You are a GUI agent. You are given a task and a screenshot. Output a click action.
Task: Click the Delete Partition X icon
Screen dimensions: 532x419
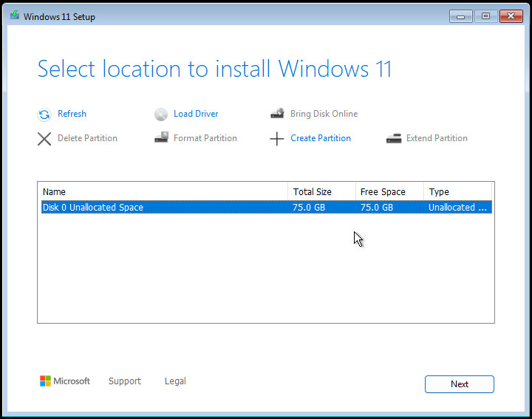[x=44, y=139]
